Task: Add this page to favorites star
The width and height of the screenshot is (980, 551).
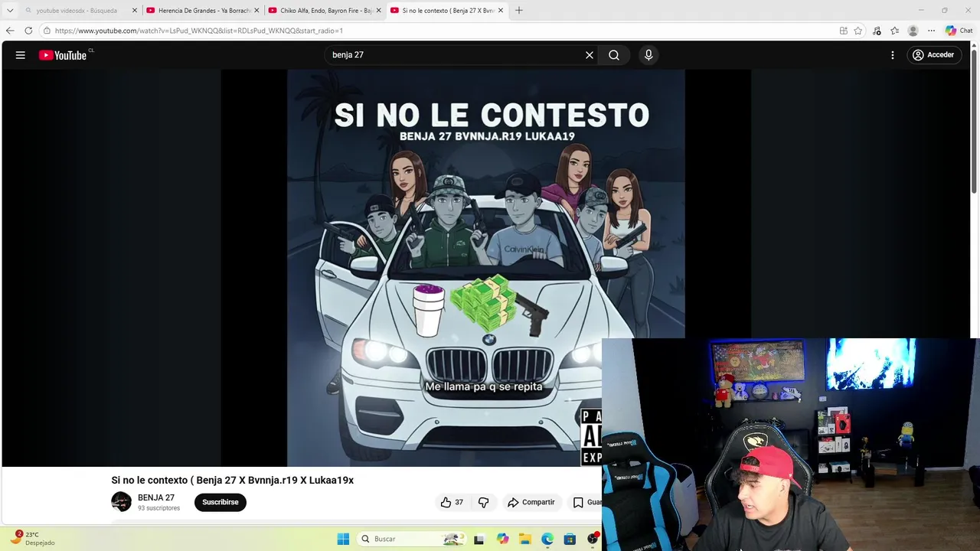Action: [858, 31]
